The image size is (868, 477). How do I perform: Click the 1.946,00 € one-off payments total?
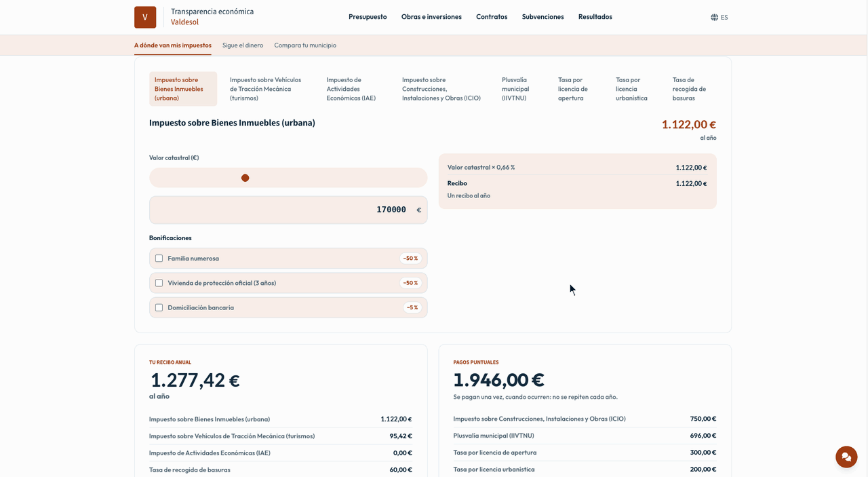[499, 380]
